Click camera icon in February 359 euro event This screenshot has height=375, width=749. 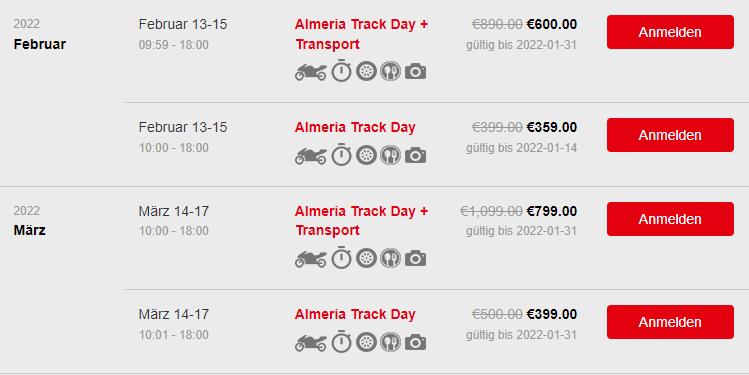click(416, 156)
